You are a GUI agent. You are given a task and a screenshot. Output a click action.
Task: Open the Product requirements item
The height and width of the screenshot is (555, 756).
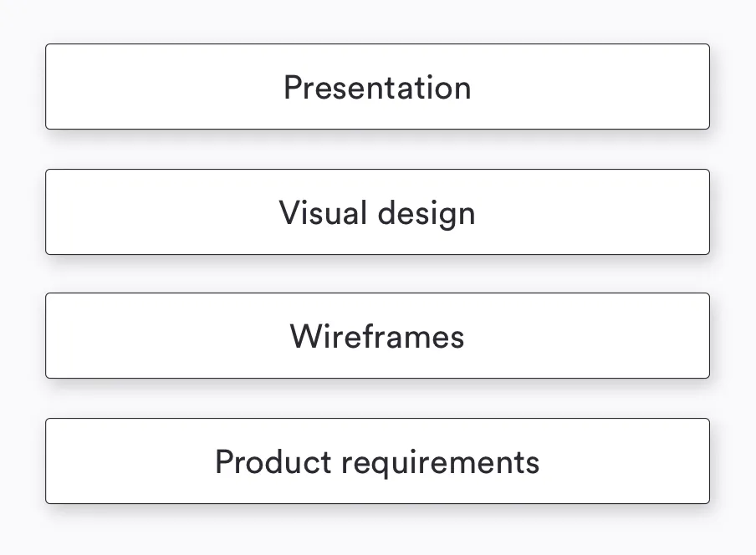377,461
